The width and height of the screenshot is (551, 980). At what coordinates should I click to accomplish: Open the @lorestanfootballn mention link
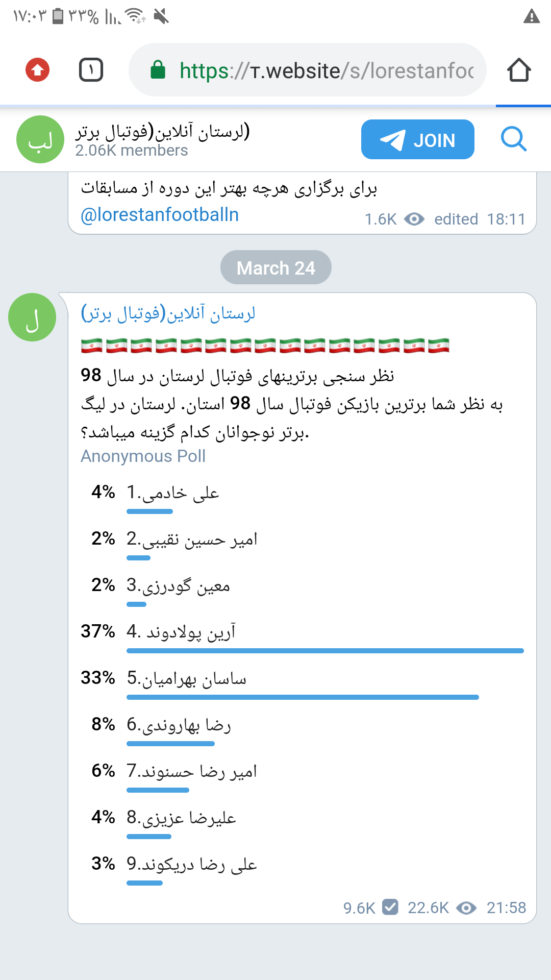[160, 215]
